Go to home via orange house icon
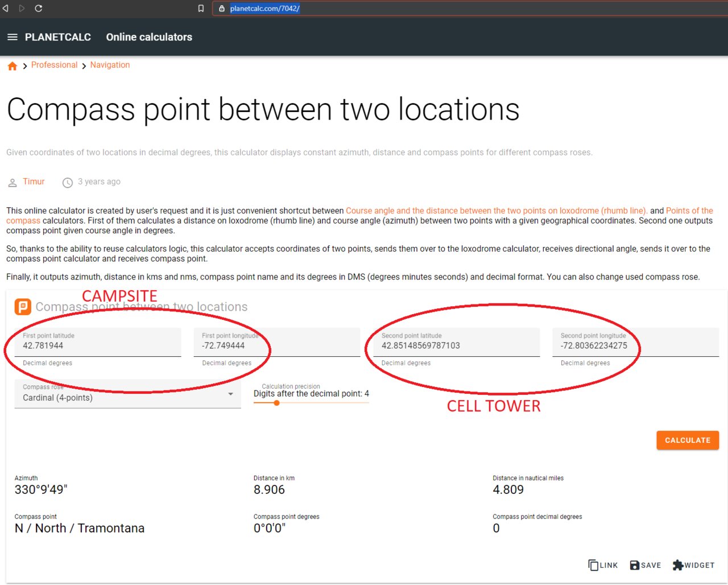728x585 pixels. (13, 66)
